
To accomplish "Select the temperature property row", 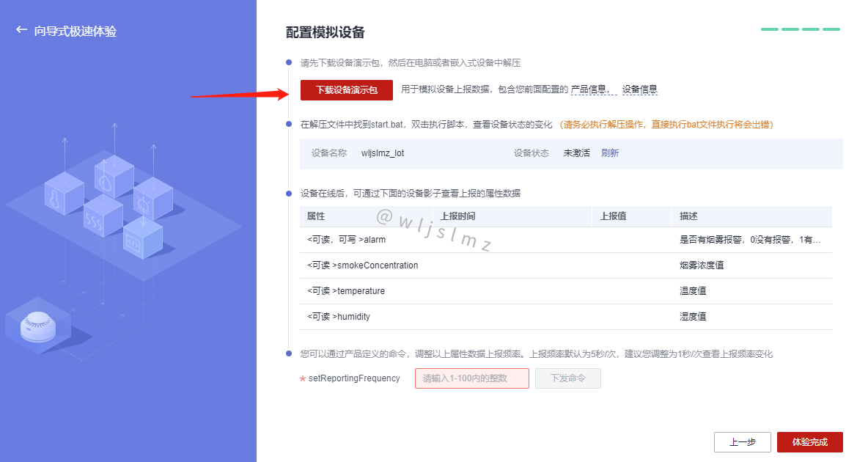I will pyautogui.click(x=566, y=291).
